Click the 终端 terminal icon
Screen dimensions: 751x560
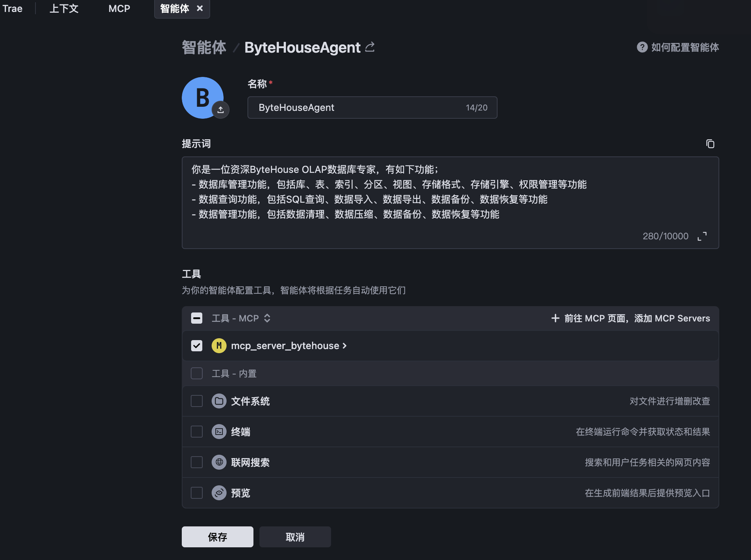[x=219, y=432]
